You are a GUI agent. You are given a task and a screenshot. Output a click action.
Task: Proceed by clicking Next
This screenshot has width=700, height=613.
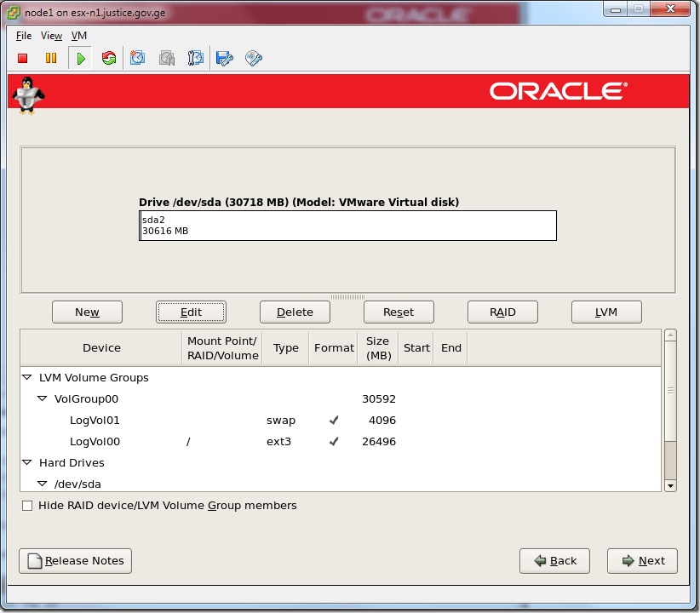click(641, 560)
